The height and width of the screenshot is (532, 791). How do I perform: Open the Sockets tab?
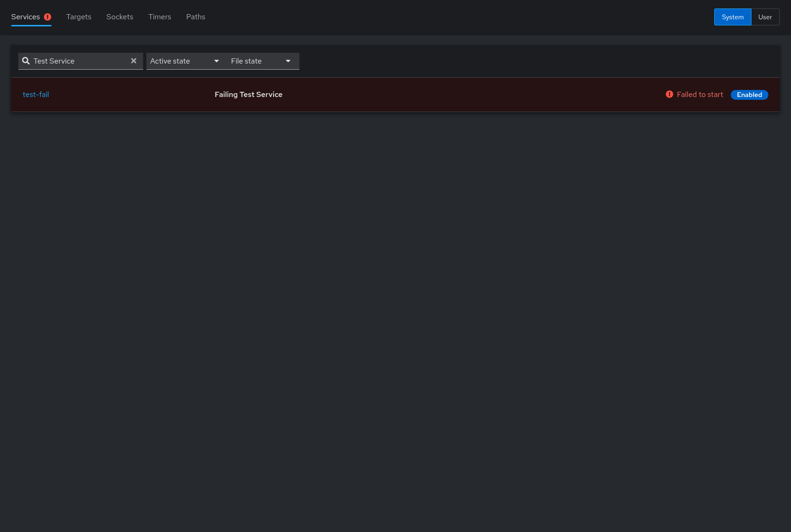point(120,17)
